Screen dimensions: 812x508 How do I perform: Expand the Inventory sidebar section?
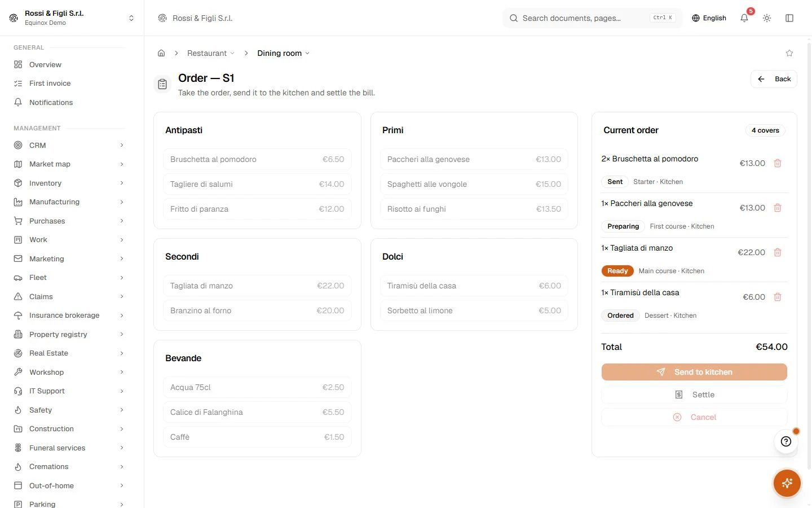[x=69, y=183]
